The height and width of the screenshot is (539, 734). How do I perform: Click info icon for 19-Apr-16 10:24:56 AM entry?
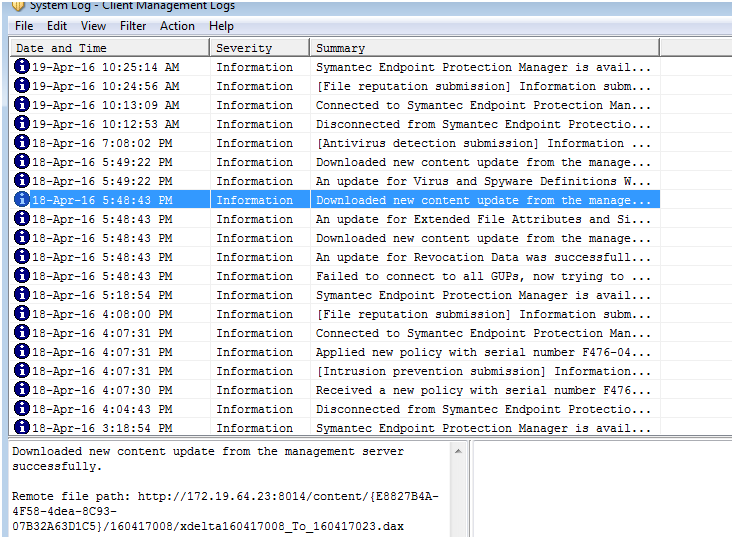click(x=22, y=86)
